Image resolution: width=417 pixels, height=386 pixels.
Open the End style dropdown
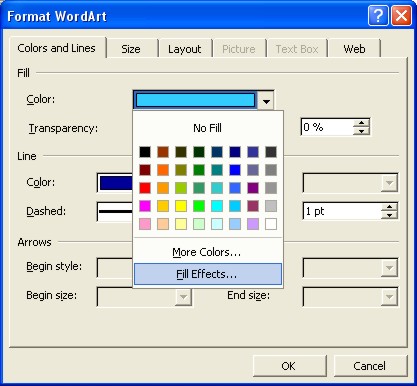[389, 267]
